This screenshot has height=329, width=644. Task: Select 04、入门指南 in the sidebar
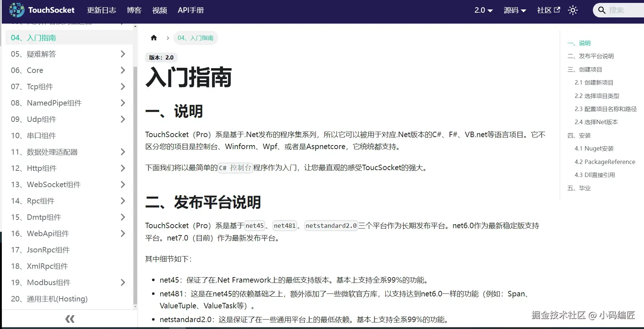pos(69,38)
